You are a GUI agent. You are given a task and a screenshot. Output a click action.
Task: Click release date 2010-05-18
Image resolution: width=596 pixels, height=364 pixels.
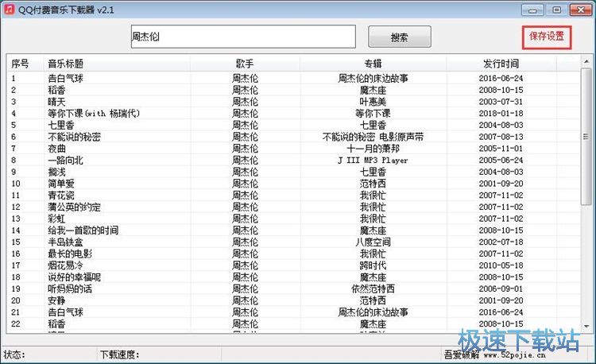point(501,265)
